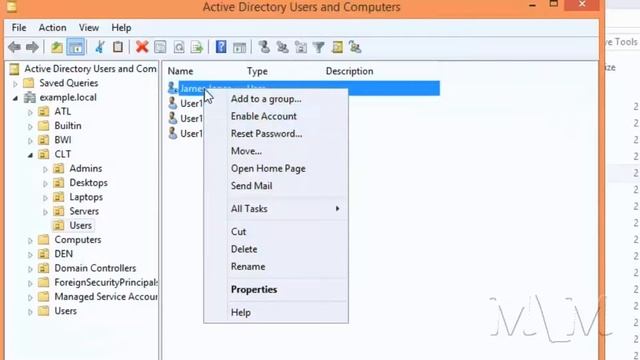Open the Action menu
This screenshot has width=640, height=360.
(x=52, y=28)
